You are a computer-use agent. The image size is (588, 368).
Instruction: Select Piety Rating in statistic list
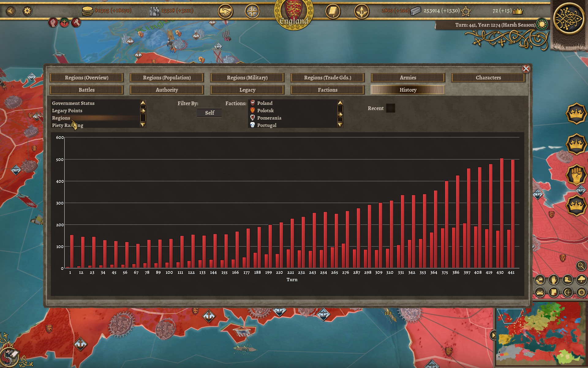[x=95, y=125]
